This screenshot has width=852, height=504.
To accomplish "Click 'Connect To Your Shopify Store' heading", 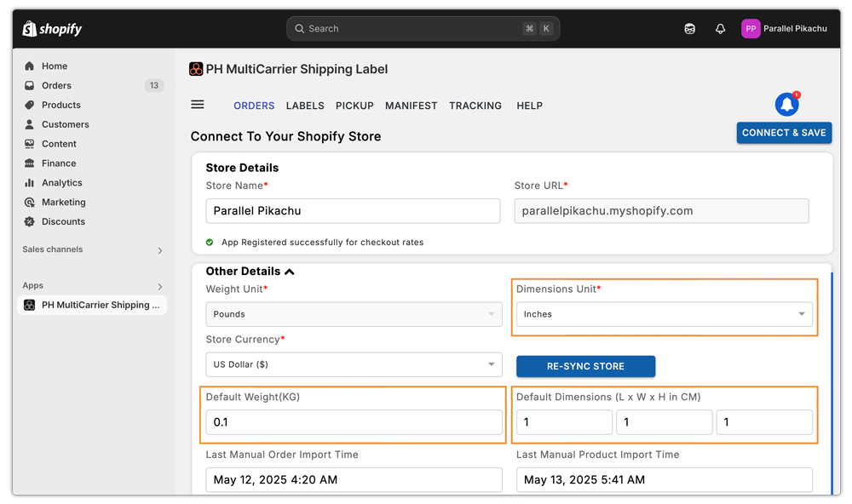I will (285, 136).
